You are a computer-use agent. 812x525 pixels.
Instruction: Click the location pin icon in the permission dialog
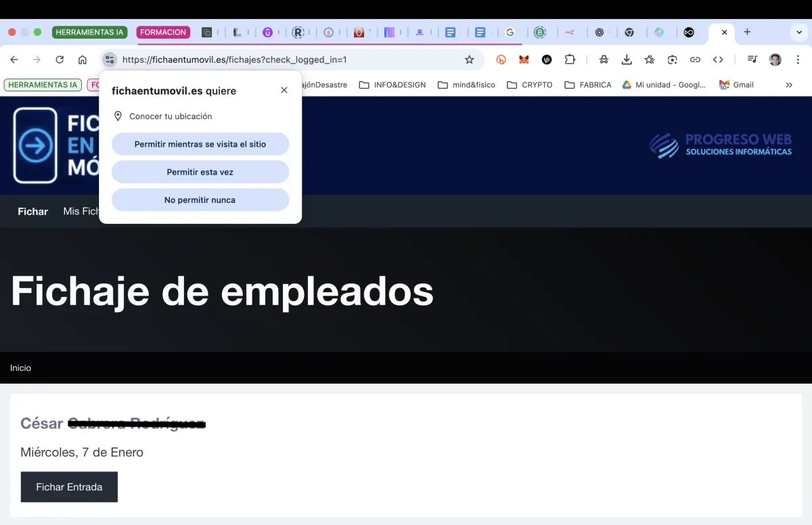118,116
